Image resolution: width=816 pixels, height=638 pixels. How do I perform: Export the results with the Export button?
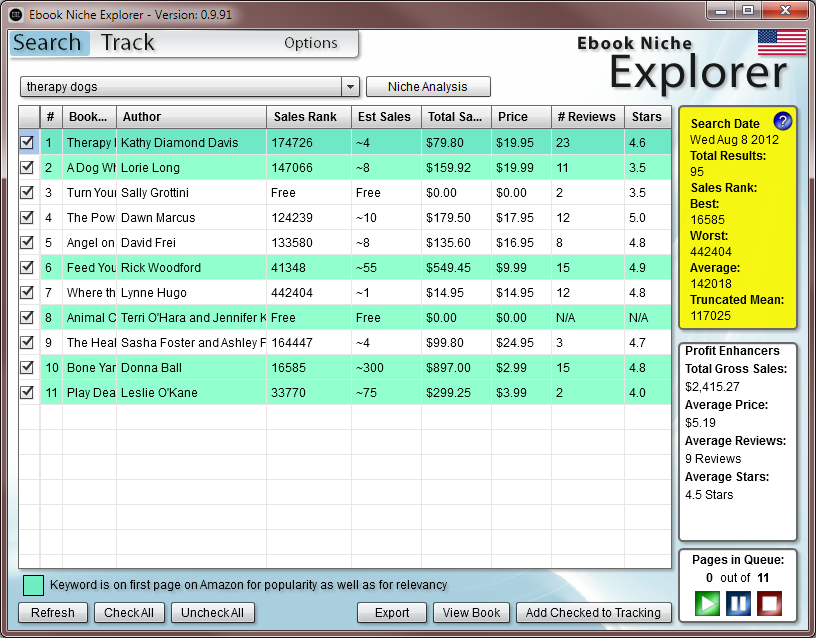tap(392, 613)
